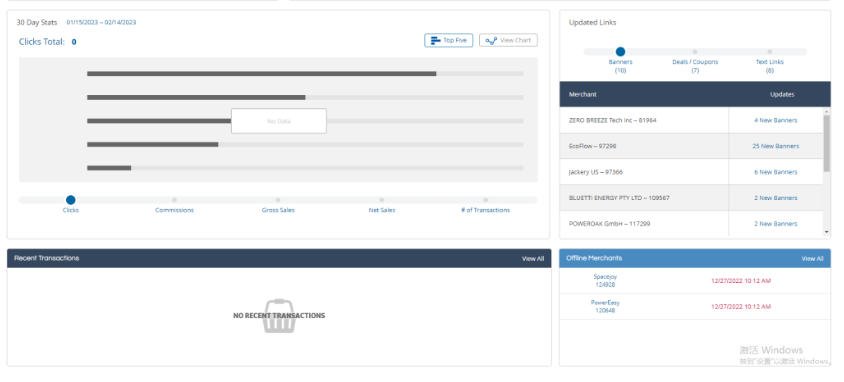Screen dimensions: 844x382
Task: Select the Gross Sales stat dot
Action: pos(278,200)
